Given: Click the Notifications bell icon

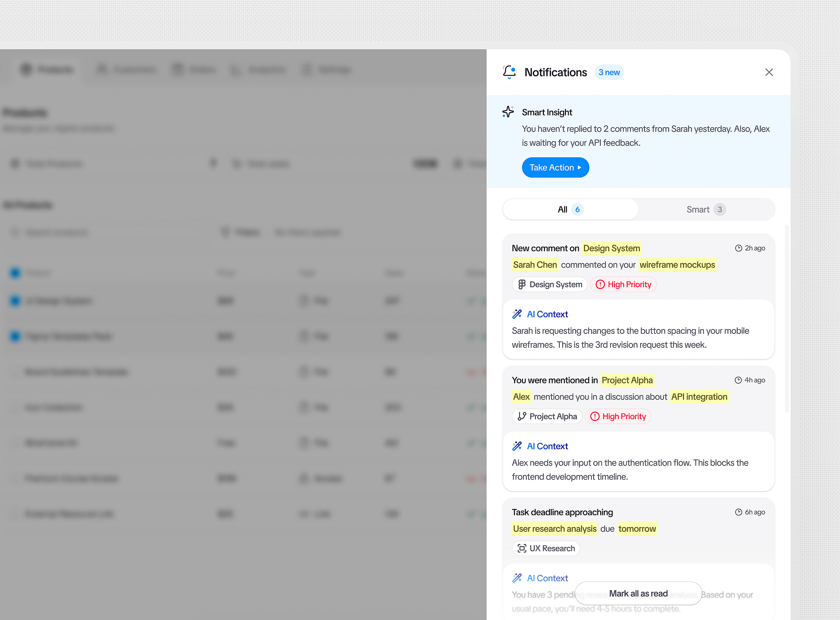Looking at the screenshot, I should click(509, 72).
